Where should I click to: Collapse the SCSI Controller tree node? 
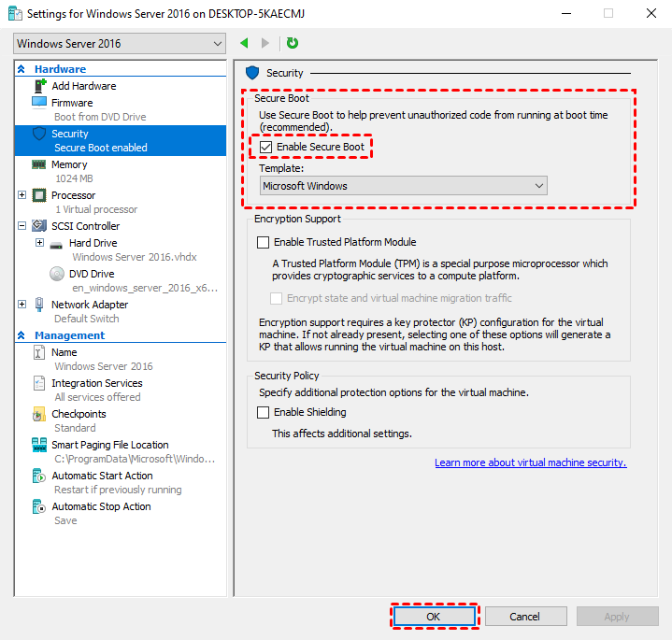click(21, 226)
